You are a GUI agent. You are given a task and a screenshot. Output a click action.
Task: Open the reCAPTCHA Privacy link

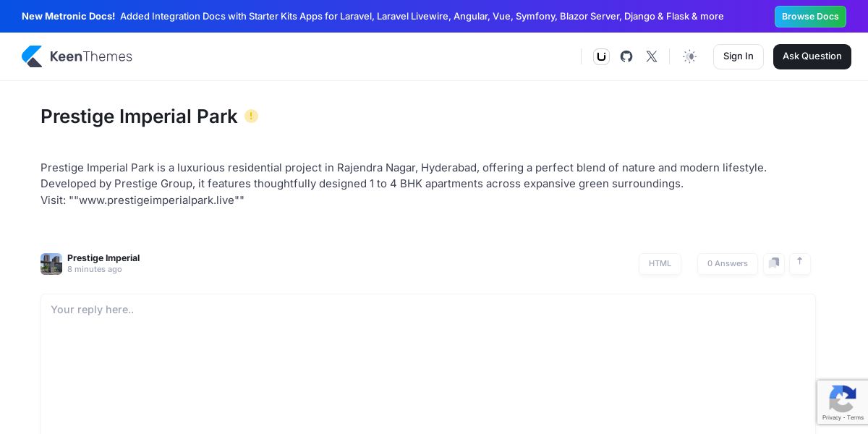(831, 417)
